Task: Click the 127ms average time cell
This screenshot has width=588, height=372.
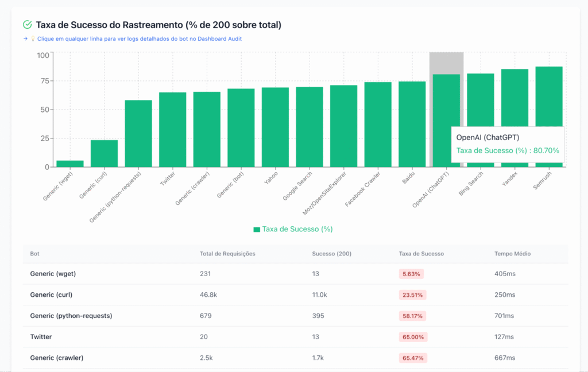Action: [x=504, y=337]
